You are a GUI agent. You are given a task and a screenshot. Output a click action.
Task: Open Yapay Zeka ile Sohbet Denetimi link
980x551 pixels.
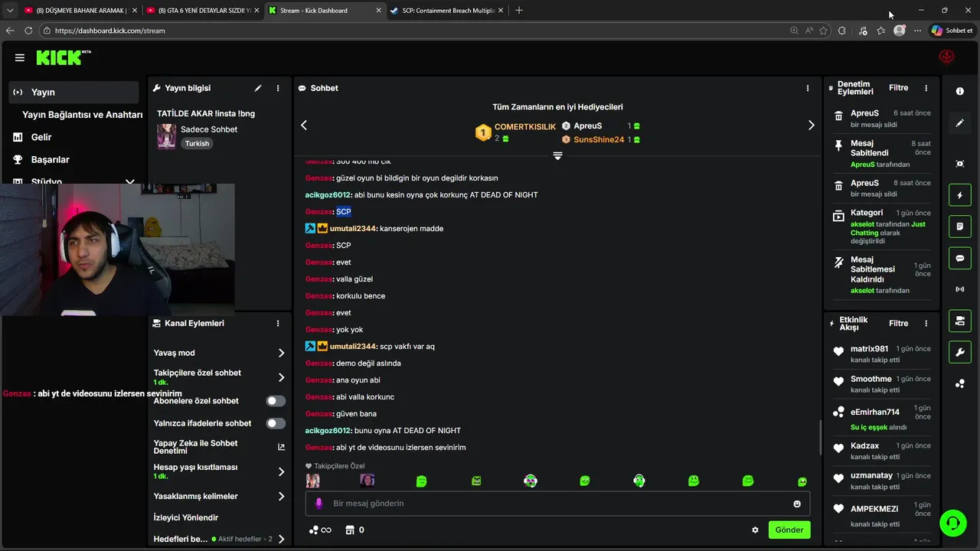point(219,447)
